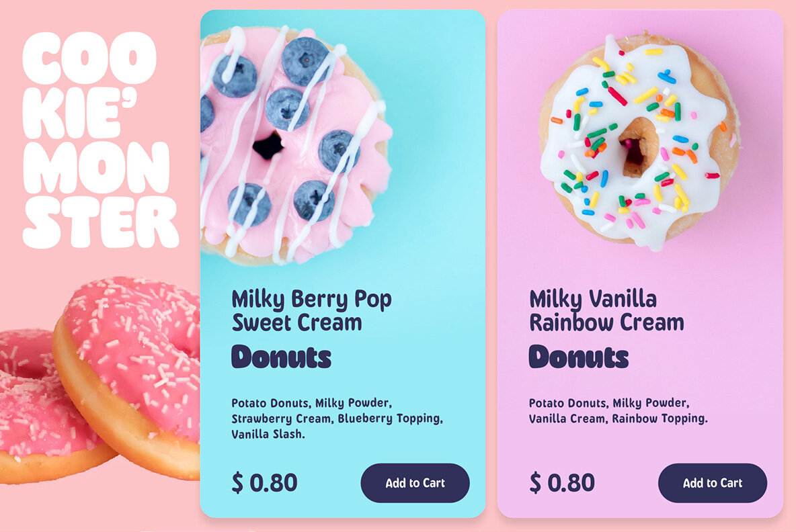Image resolution: width=796 pixels, height=532 pixels.
Task: Click the COOKIE' MONSTER logo
Action: [100, 140]
